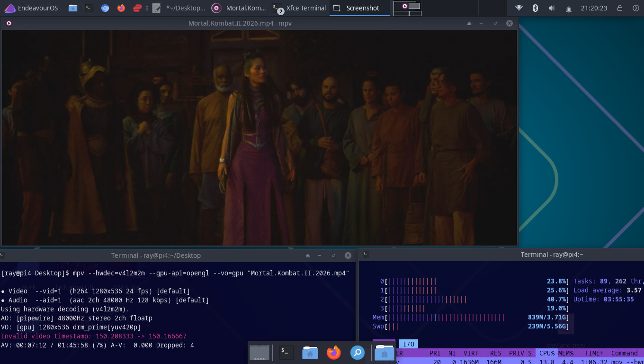
Task: Open home folder from the bottom dock
Action: click(310, 353)
